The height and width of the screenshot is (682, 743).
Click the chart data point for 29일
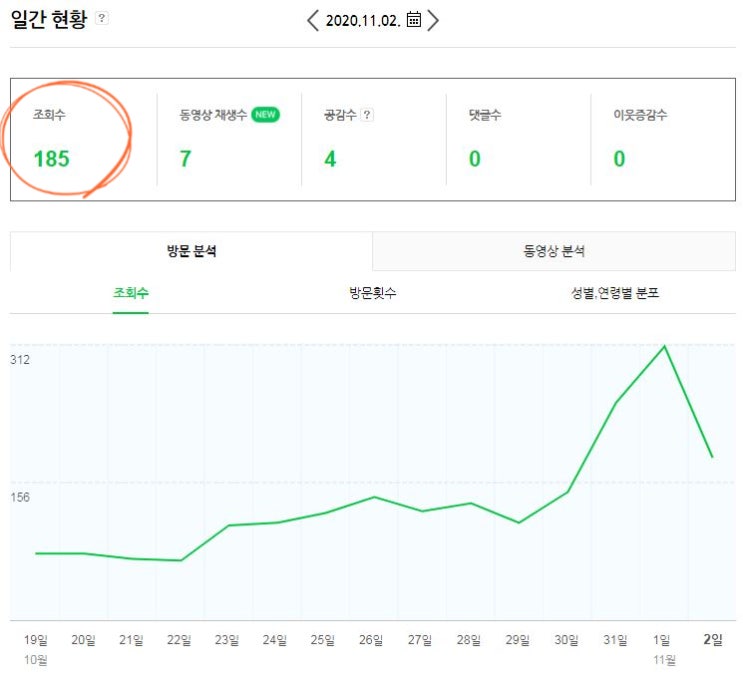tap(519, 522)
